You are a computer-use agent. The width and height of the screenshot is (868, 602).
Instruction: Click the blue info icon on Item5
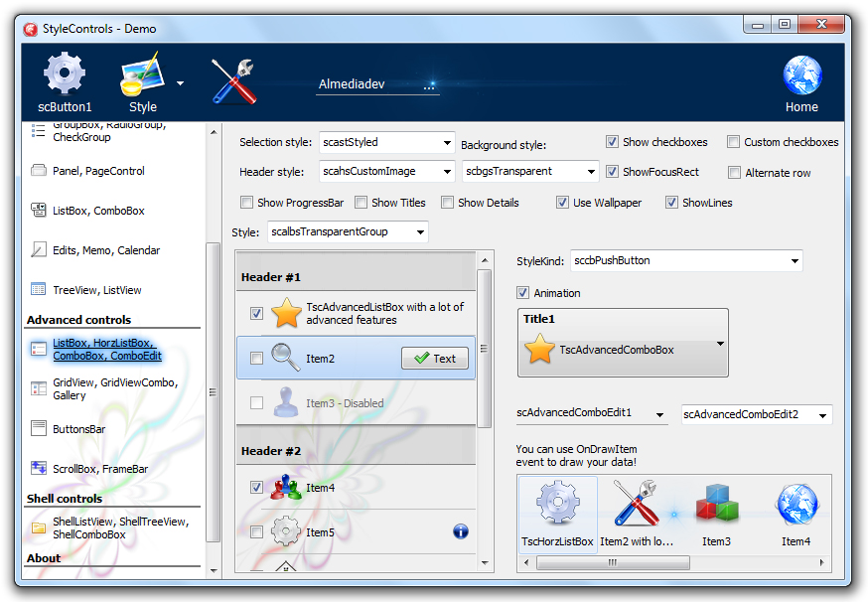tap(461, 531)
